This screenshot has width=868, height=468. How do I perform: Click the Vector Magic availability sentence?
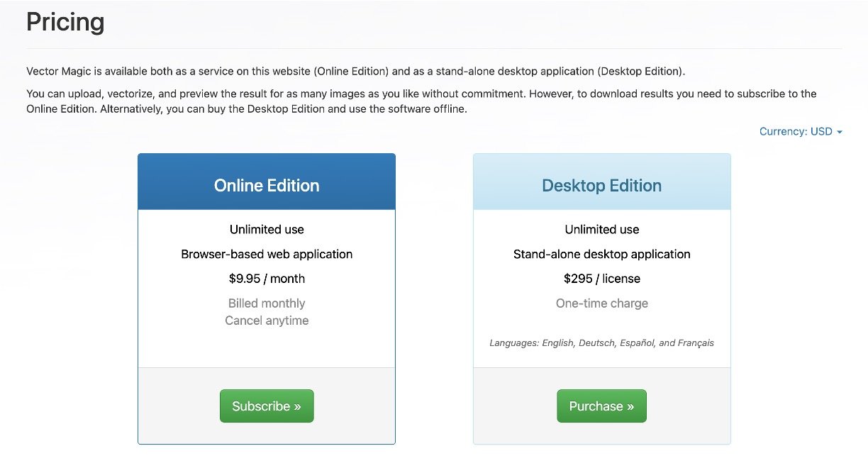pyautogui.click(x=355, y=72)
